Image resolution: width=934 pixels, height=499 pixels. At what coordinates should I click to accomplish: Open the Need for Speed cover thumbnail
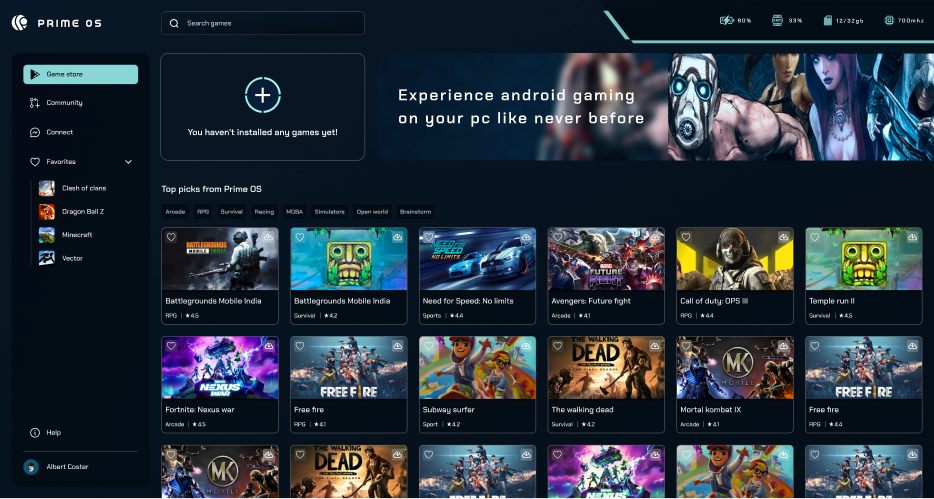pyautogui.click(x=477, y=259)
